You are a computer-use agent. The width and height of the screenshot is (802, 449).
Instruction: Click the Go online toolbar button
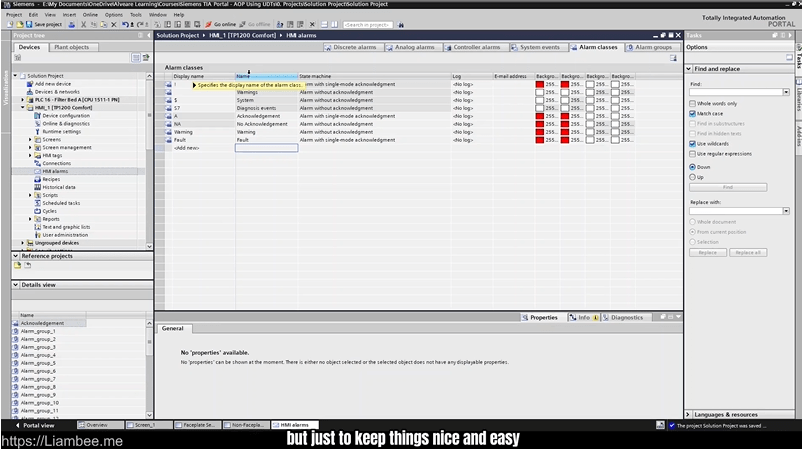(223, 24)
